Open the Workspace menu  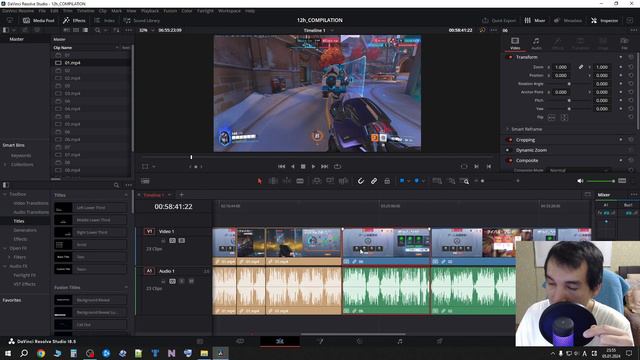pyautogui.click(x=229, y=11)
